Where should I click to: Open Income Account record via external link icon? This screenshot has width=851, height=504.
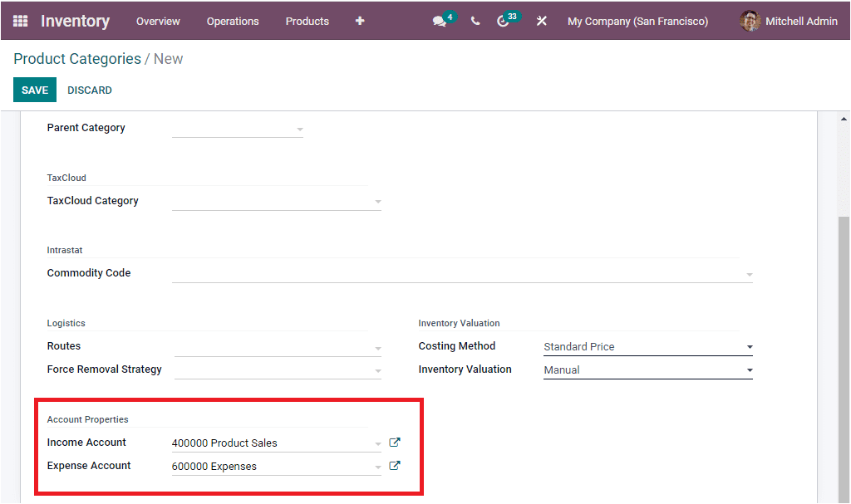[x=394, y=442]
